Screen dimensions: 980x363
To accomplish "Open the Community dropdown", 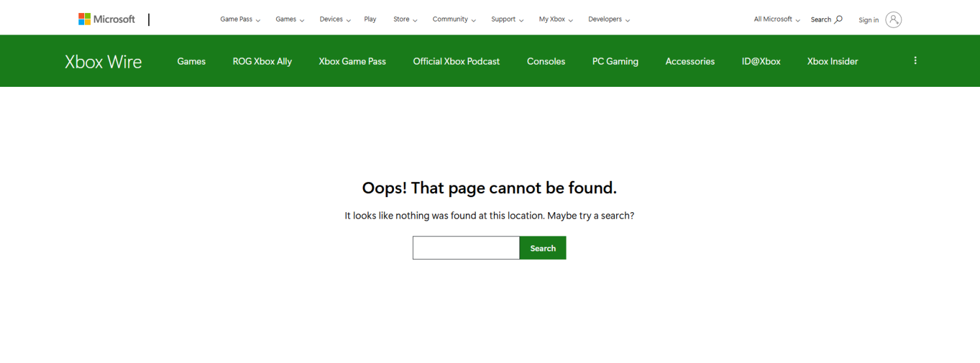I will point(453,20).
